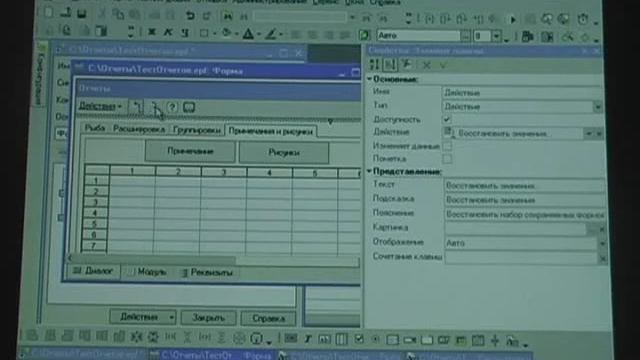This screenshot has width=640, height=360.
Task: Click the Справка button
Action: tap(268, 318)
